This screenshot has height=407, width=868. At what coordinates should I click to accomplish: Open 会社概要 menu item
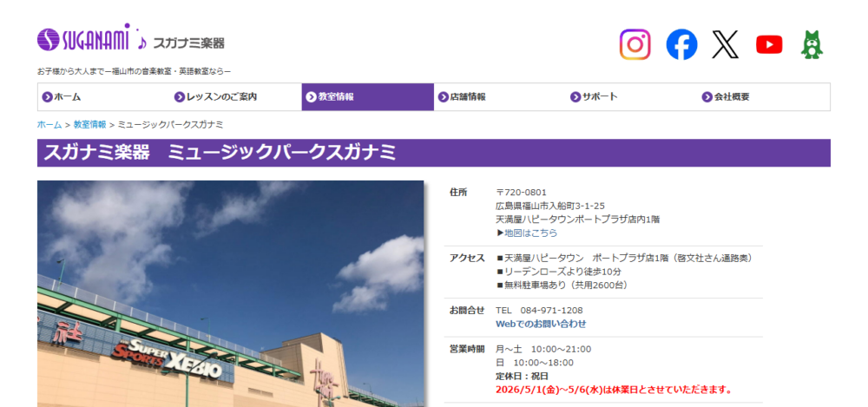[764, 97]
